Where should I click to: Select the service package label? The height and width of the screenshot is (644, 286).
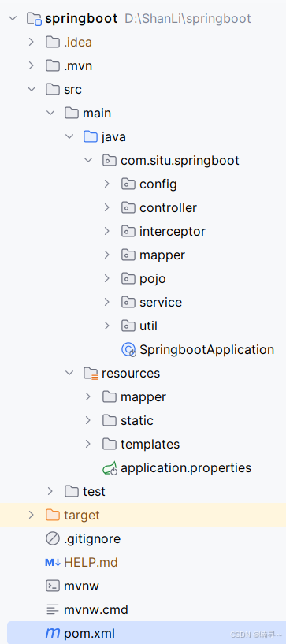pyautogui.click(x=161, y=302)
